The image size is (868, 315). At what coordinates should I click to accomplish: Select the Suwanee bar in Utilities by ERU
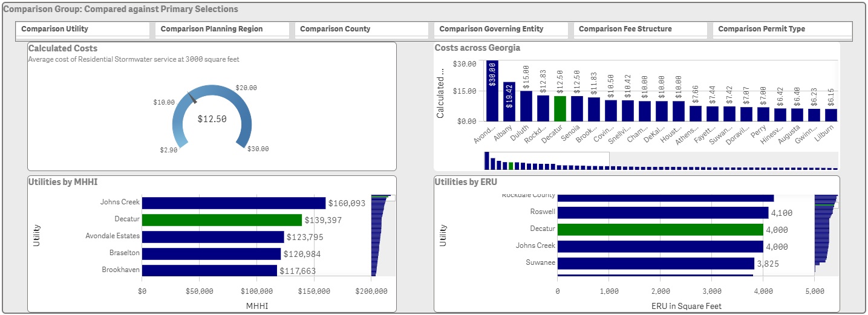(x=656, y=263)
